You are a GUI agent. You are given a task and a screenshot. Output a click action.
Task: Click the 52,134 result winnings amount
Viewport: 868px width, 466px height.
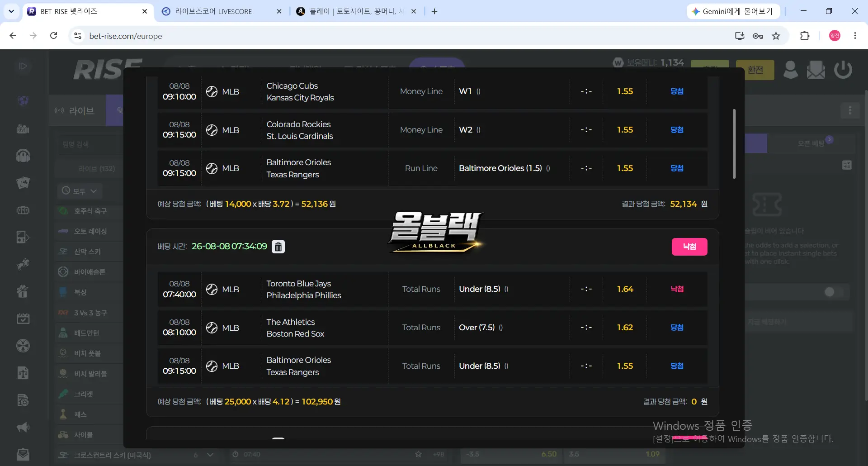pos(683,204)
